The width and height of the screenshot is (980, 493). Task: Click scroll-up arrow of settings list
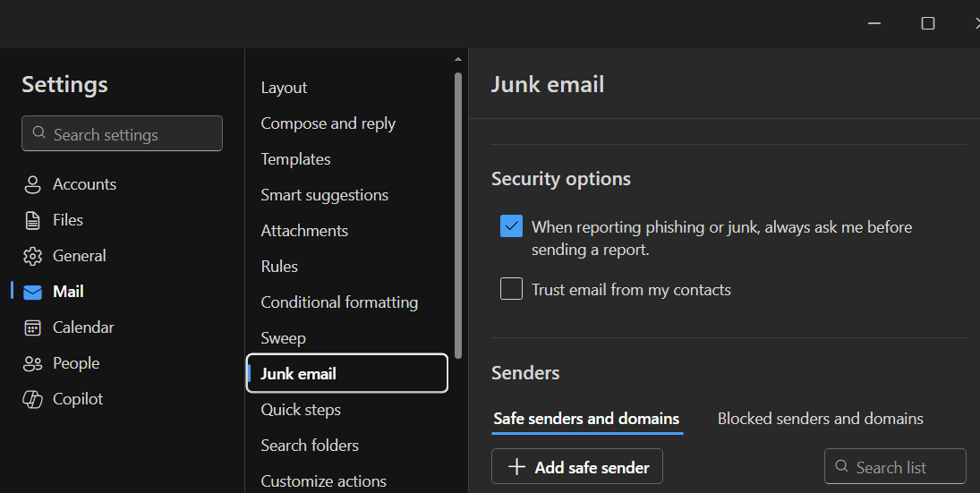click(458, 59)
